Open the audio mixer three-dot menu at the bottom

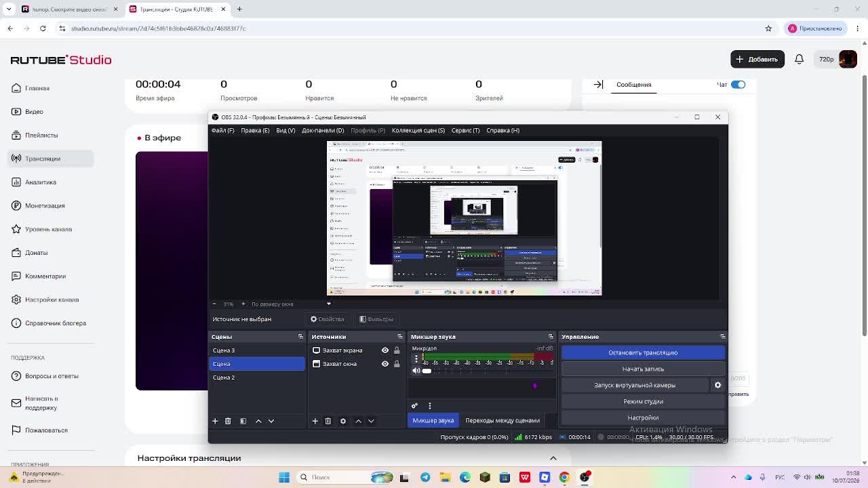[x=429, y=405]
